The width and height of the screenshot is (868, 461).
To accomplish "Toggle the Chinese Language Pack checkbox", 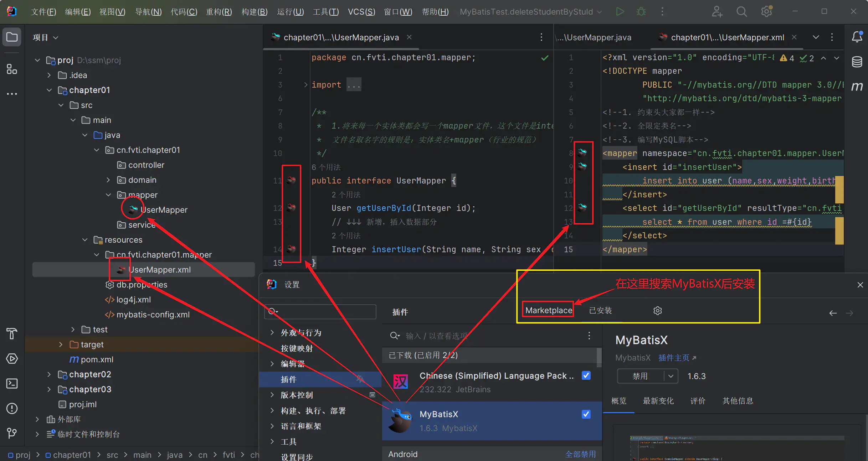I will [587, 375].
